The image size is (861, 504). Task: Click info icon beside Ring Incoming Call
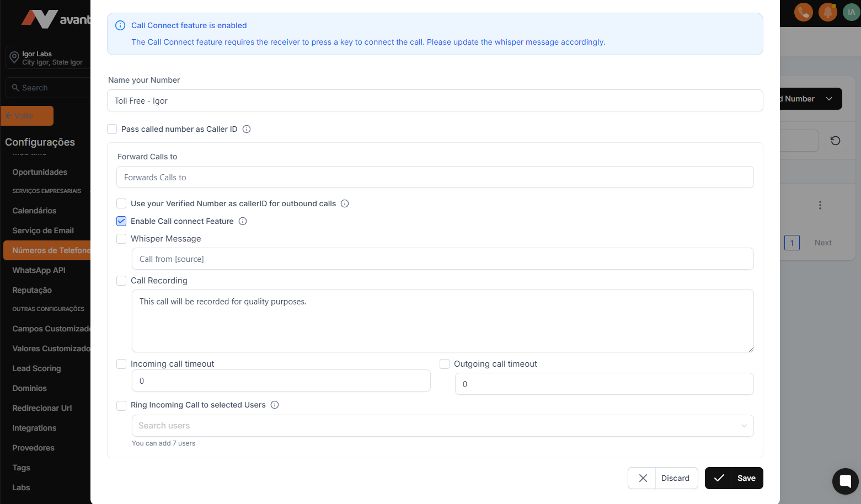[275, 405]
